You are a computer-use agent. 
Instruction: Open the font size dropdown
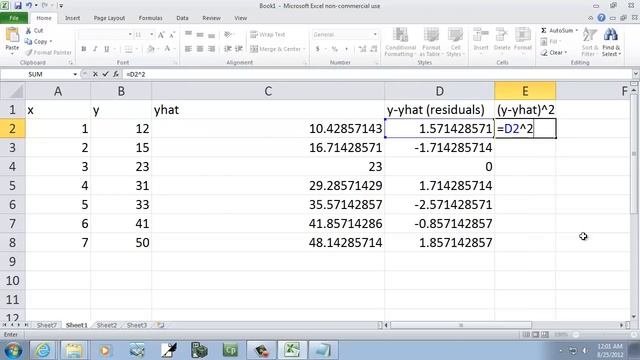tap(151, 35)
